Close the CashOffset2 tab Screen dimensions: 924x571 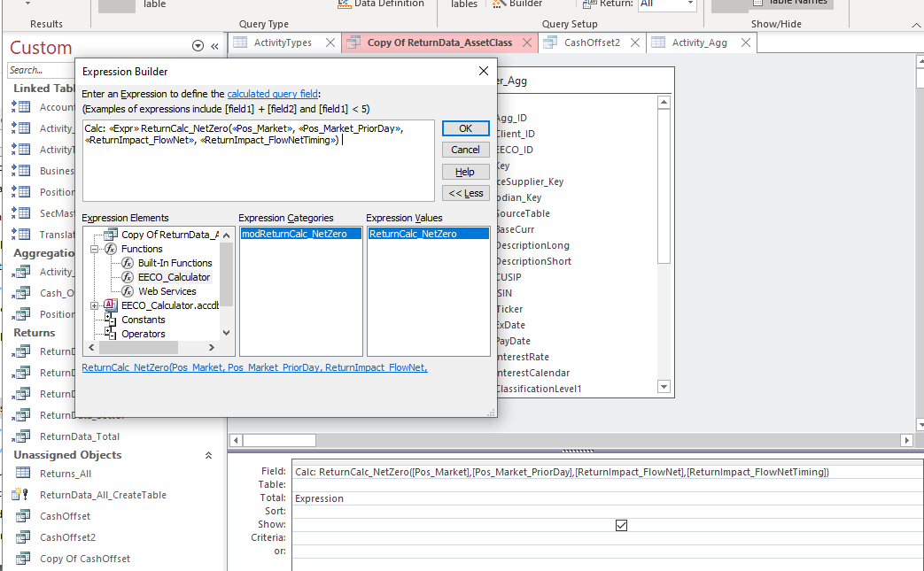pyautogui.click(x=635, y=42)
